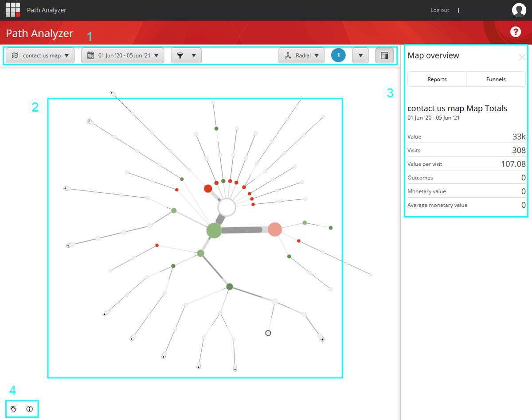This screenshot has width=532, height=420.
Task: Click the Outcomes row label
Action: pos(420,178)
